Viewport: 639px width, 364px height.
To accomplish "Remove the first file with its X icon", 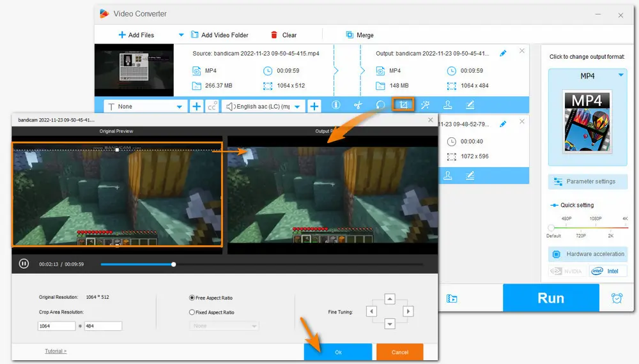I will 522,51.
